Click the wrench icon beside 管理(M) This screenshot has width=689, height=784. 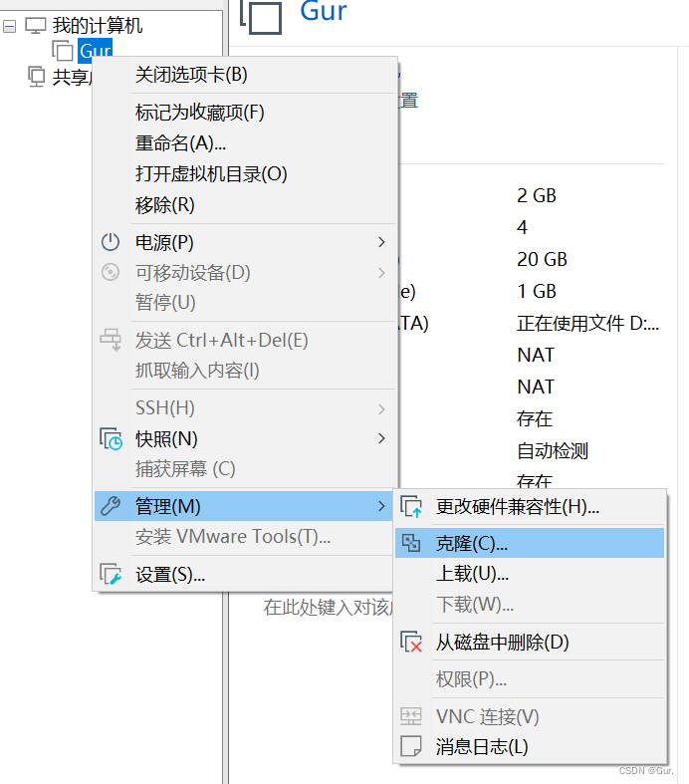(111, 506)
